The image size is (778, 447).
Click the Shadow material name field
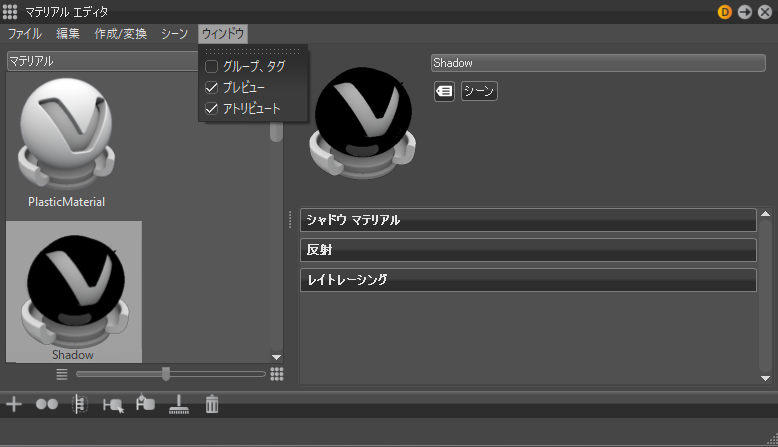(x=598, y=63)
